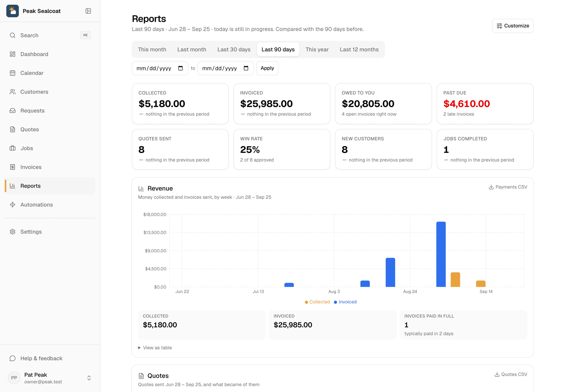Select the This year tab

[x=317, y=50]
